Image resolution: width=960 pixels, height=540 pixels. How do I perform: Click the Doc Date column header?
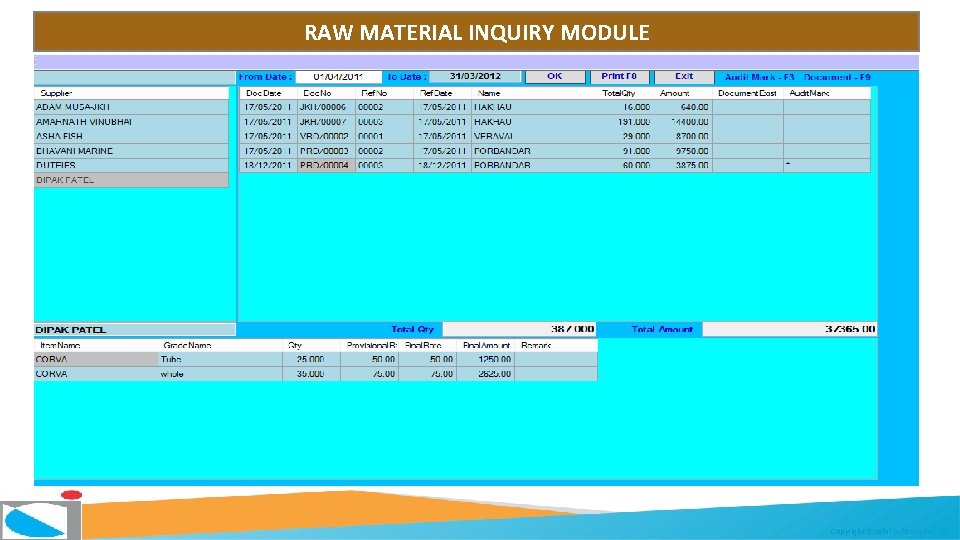pos(268,93)
